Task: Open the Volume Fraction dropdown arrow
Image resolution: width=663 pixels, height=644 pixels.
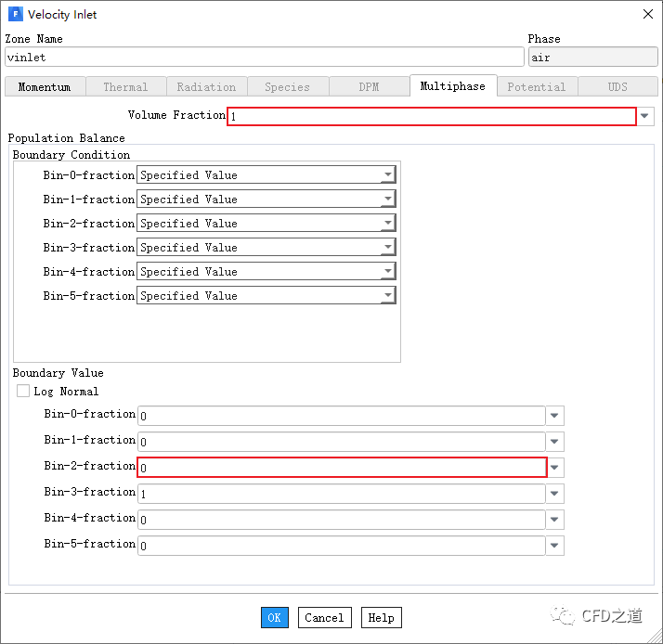Action: (646, 116)
